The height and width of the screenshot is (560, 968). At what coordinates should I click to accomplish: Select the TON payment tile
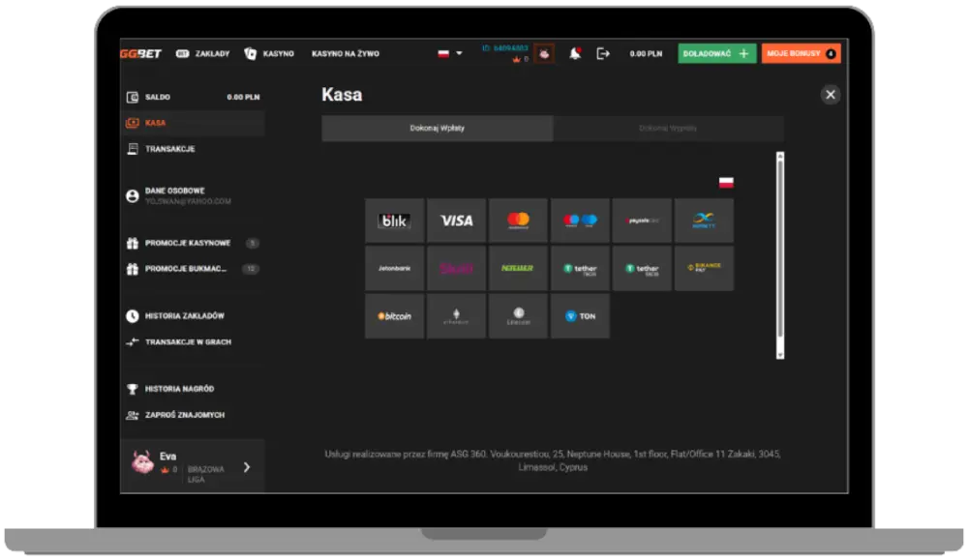click(x=580, y=315)
